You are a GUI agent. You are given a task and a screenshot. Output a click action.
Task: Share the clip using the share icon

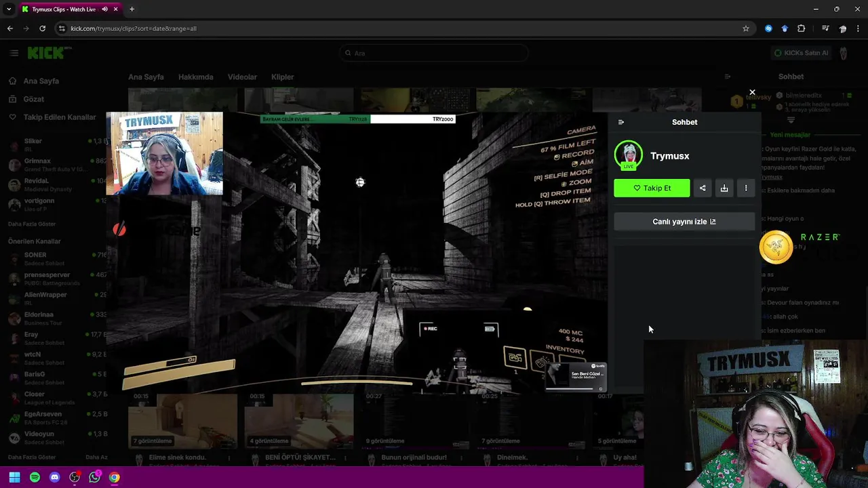pyautogui.click(x=703, y=188)
